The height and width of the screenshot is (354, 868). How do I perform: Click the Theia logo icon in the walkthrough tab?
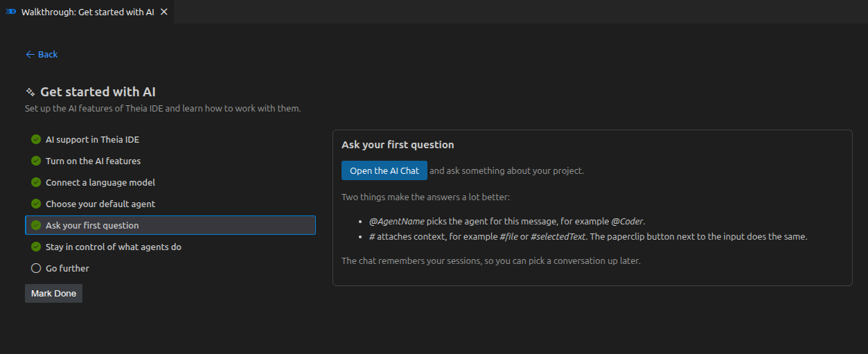(x=10, y=12)
